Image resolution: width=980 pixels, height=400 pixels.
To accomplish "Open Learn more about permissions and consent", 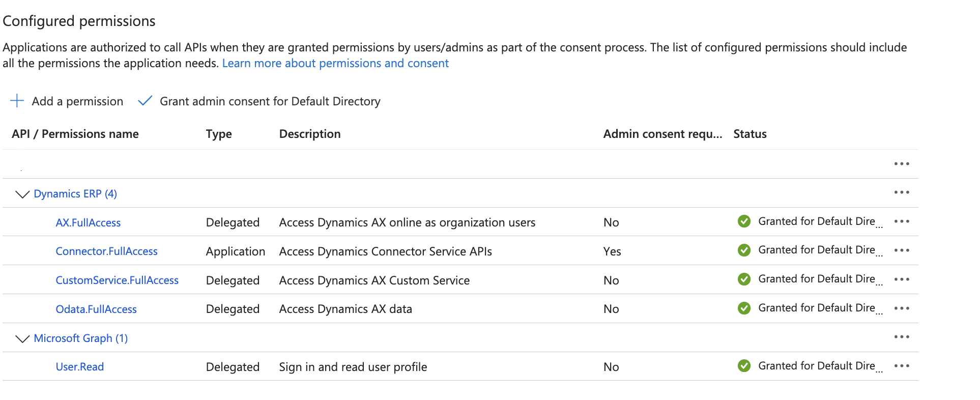I will point(335,63).
